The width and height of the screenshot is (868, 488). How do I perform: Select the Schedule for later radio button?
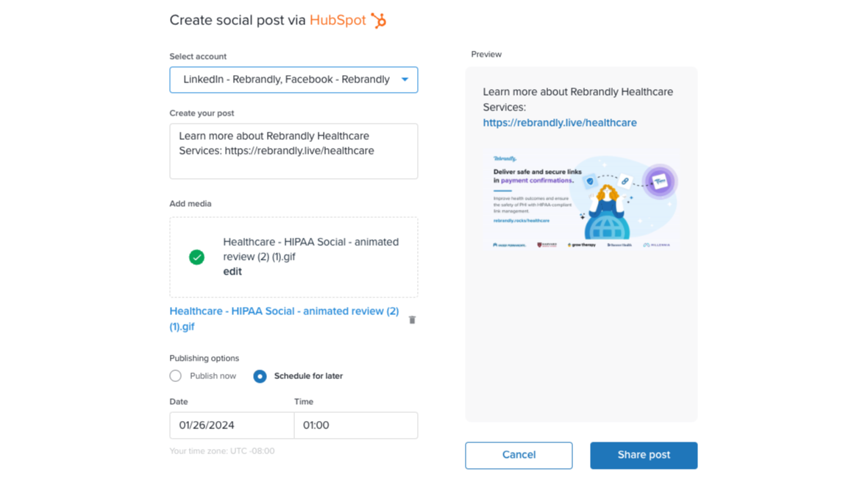pos(260,376)
